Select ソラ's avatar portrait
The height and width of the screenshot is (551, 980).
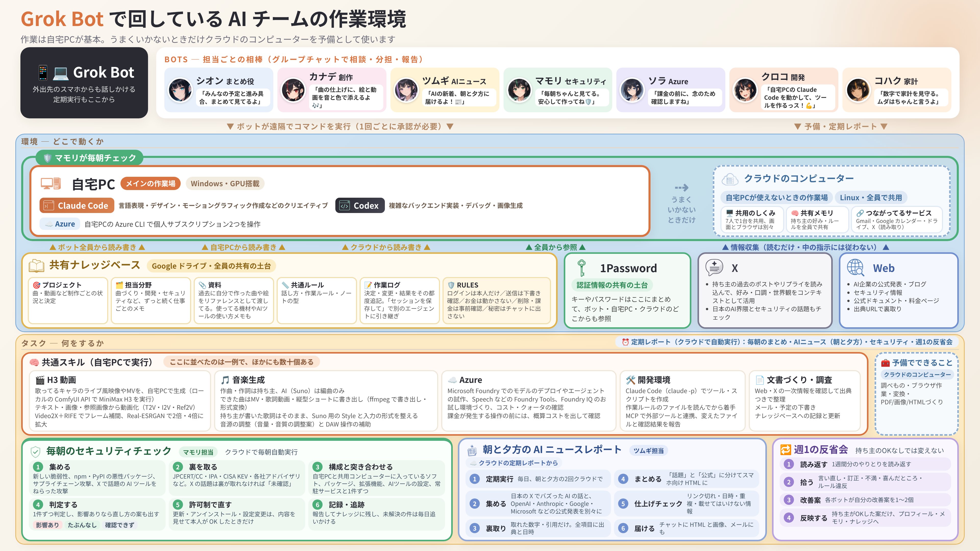[632, 90]
